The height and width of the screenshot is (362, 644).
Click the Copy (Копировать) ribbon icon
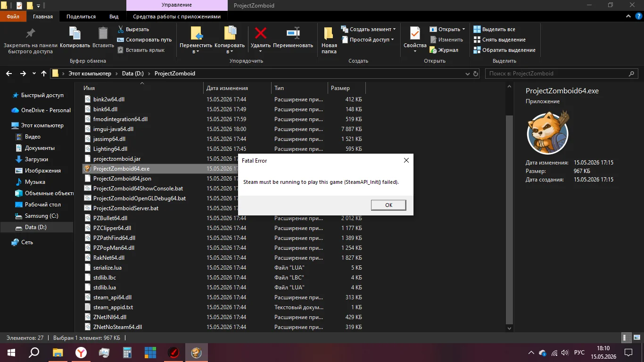(x=75, y=33)
